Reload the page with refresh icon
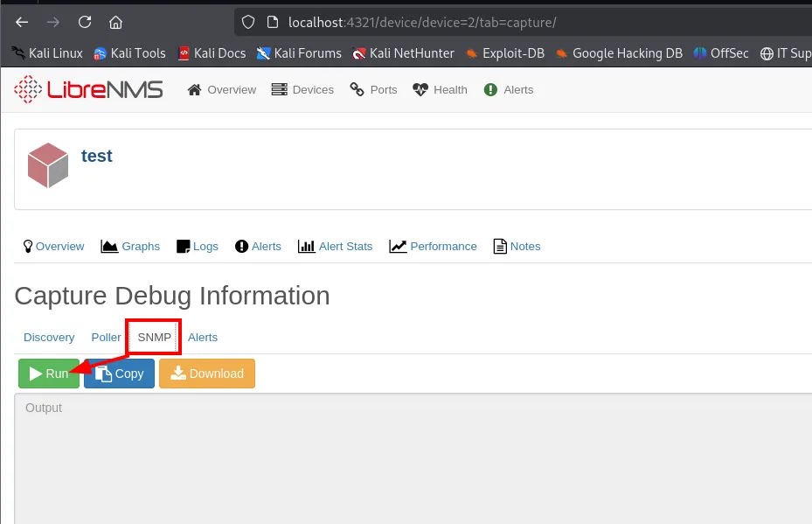812x524 pixels. pos(85,22)
